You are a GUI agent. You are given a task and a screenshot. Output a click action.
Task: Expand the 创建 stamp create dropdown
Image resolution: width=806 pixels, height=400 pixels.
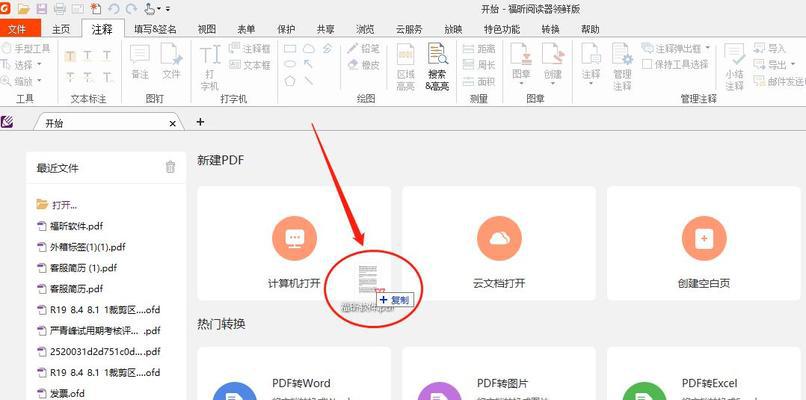[x=553, y=84]
